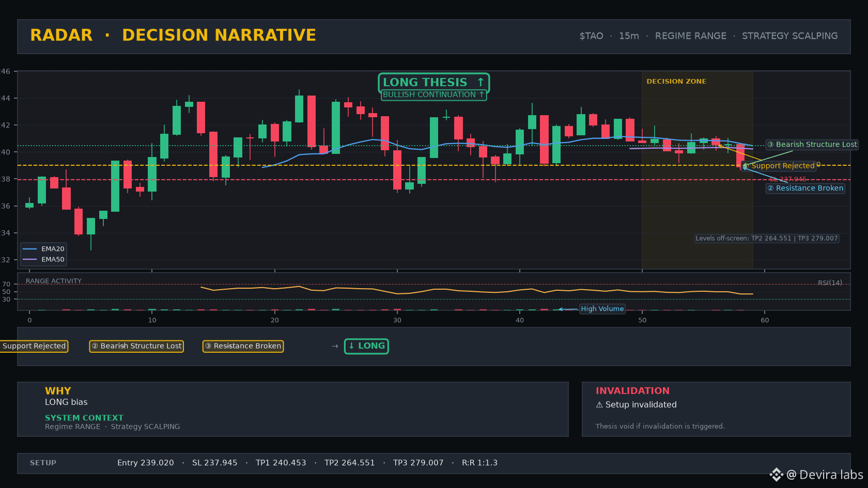The height and width of the screenshot is (488, 868).
Task: Click the RSI(14) label
Action: [830, 283]
